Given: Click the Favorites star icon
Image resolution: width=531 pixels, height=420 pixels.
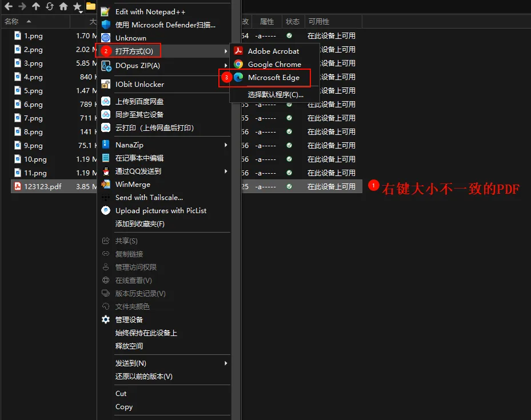Looking at the screenshot, I should [77, 6].
